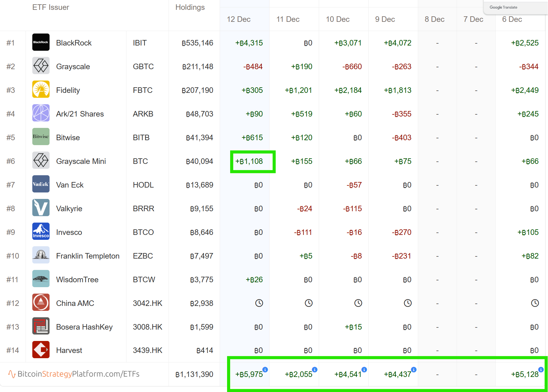Image resolution: width=548 pixels, height=392 pixels.
Task: Open the Franklin Templeton issuer name
Action: tap(88, 256)
